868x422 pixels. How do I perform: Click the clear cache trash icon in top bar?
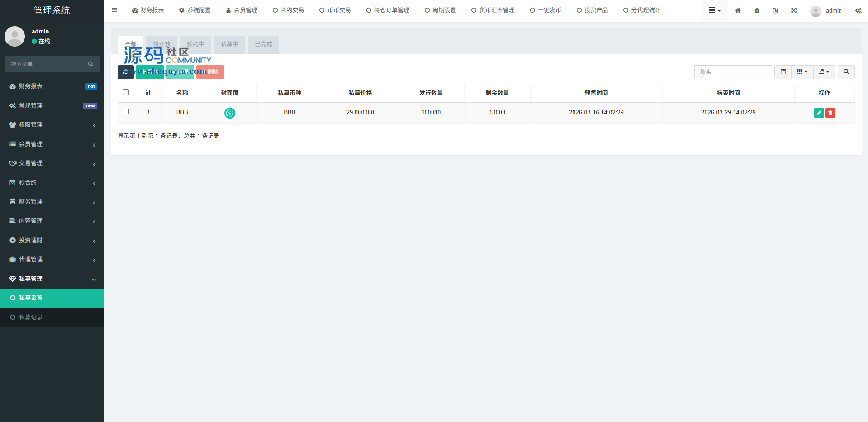pyautogui.click(x=757, y=10)
